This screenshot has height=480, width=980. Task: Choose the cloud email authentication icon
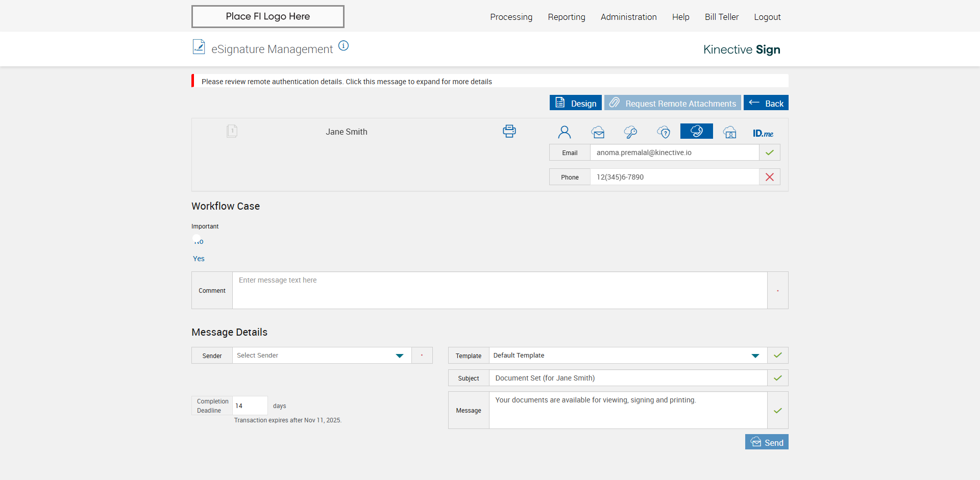[598, 132]
